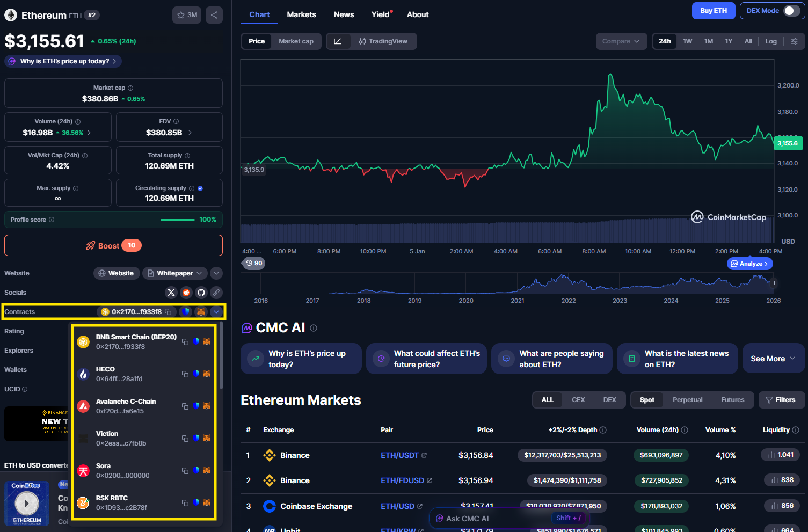Share the Ethereum page

click(214, 15)
